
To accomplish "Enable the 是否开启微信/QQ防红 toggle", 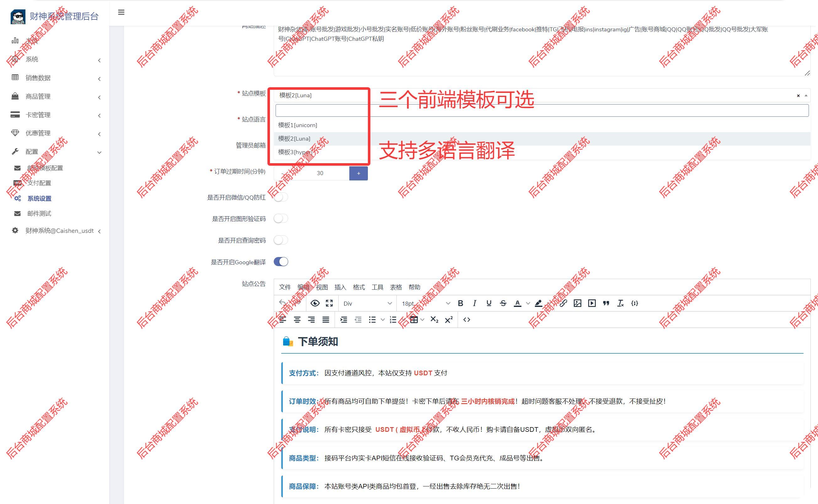I will point(281,197).
